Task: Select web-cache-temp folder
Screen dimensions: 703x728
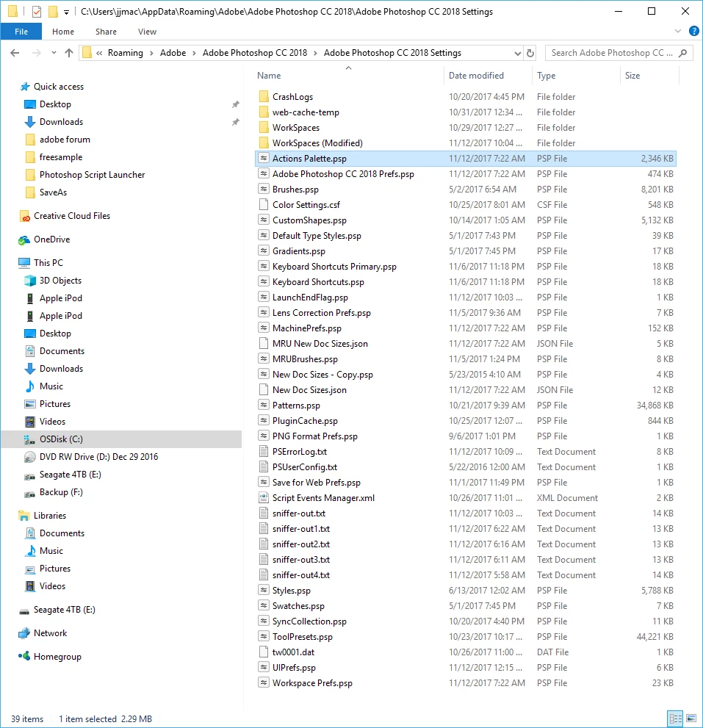Action: coord(306,112)
